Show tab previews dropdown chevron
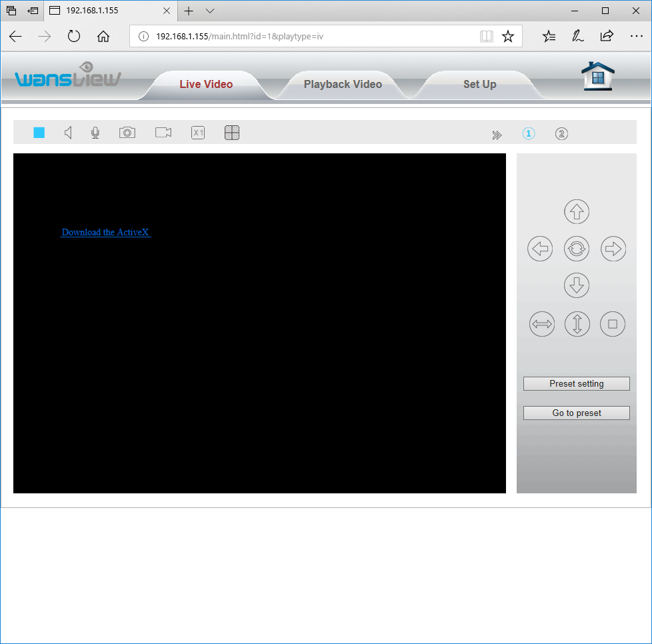652x644 pixels. pos(210,11)
